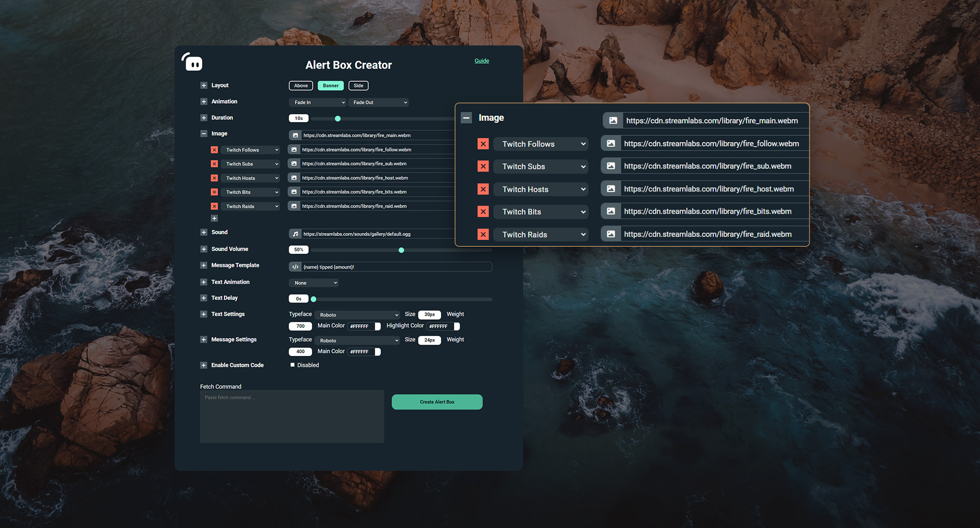Open Message Settings Roboto typeface dropdown

[357, 341]
